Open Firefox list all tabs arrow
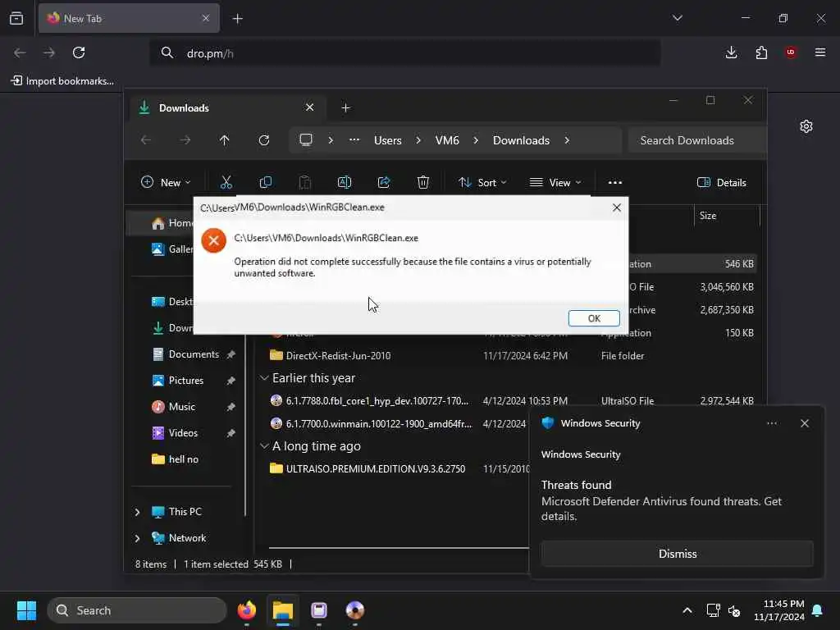Image resolution: width=840 pixels, height=630 pixels. click(677, 18)
